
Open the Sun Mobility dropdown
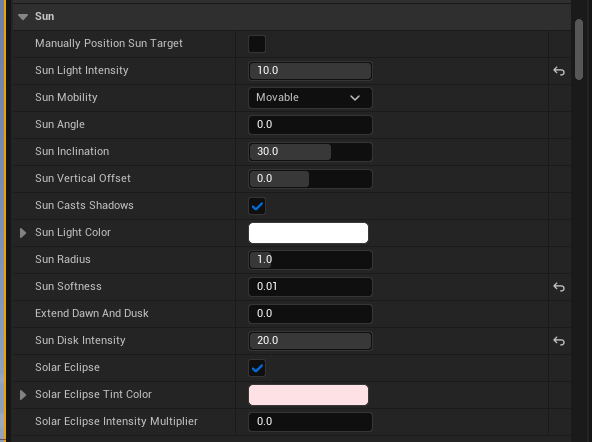[x=310, y=98]
